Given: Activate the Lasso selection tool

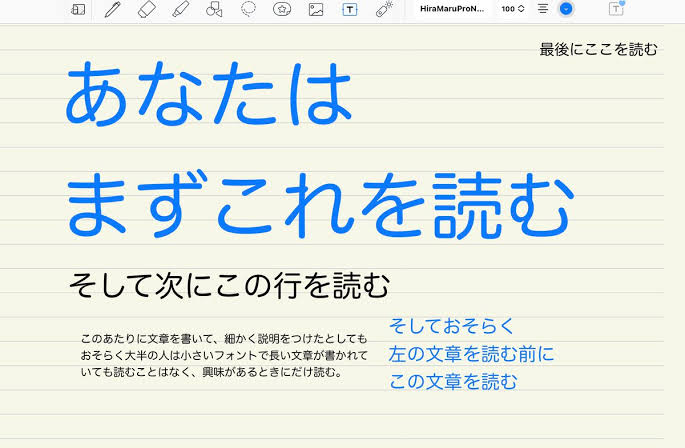Looking at the screenshot, I should coord(249,9).
